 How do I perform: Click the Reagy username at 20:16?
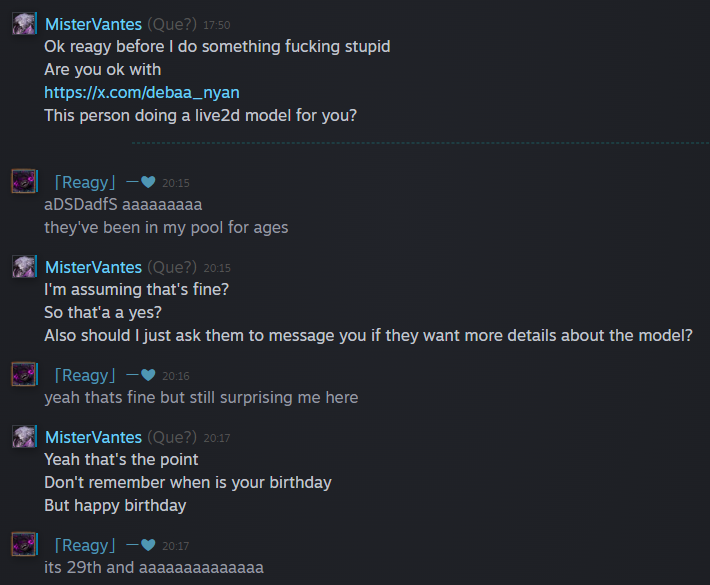(85, 375)
